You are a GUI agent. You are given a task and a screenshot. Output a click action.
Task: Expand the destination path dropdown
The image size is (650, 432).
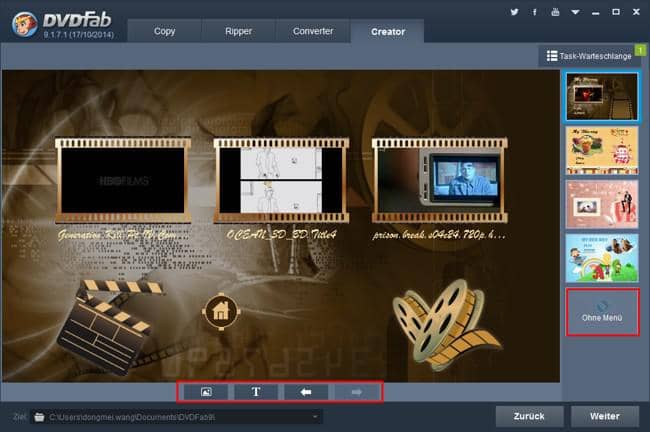click(315, 417)
